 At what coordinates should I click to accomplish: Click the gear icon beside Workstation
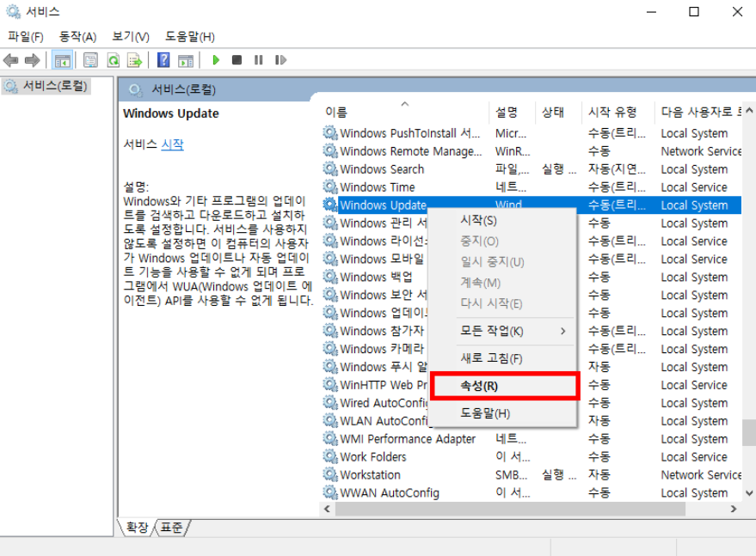[330, 474]
